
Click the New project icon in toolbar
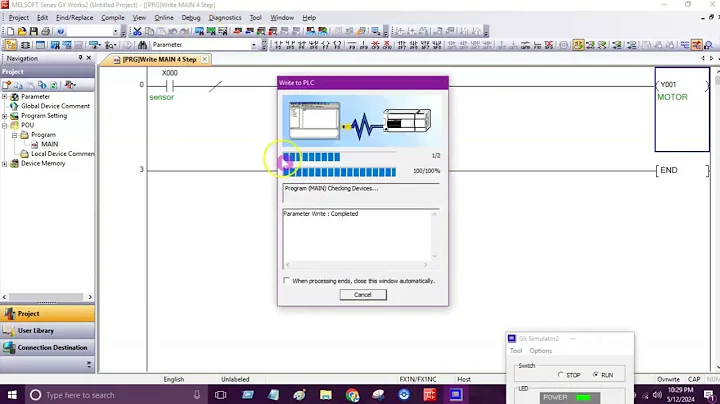tap(10, 31)
